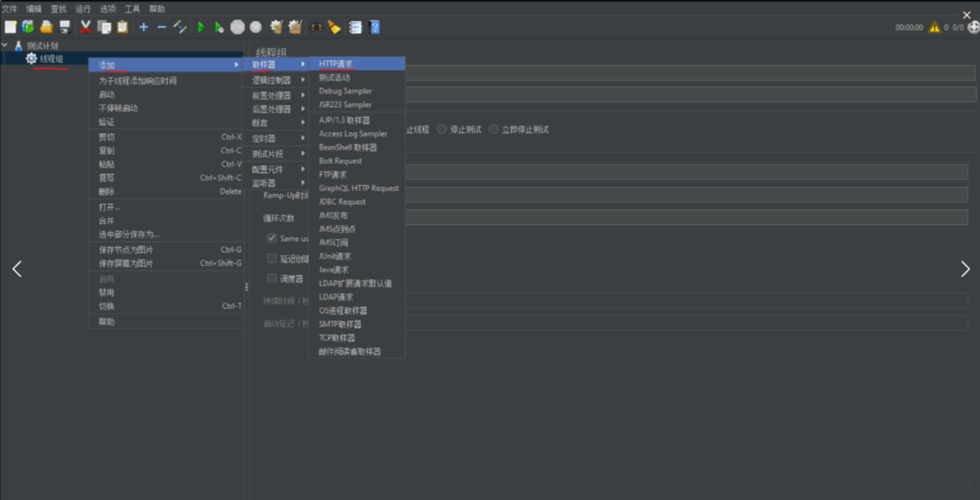Click the broom Reset Search icon

click(335, 27)
